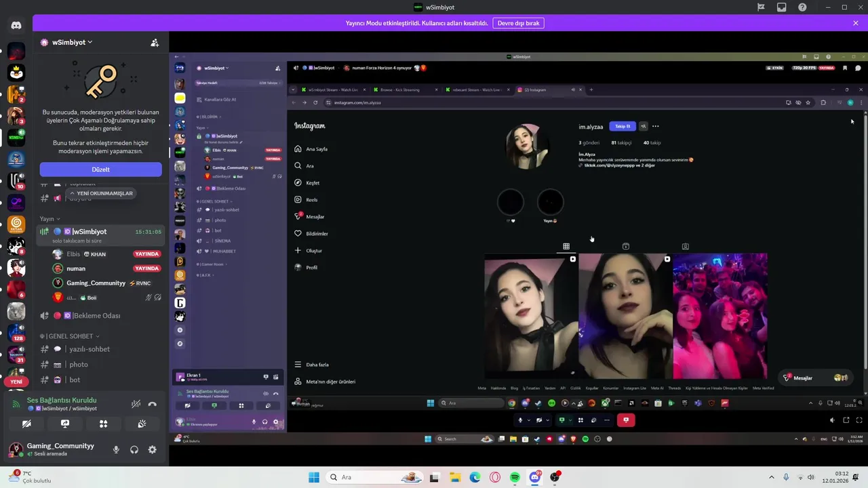Image resolution: width=868 pixels, height=488 pixels.
Task: Open the Windows Start menu
Action: coord(314,477)
